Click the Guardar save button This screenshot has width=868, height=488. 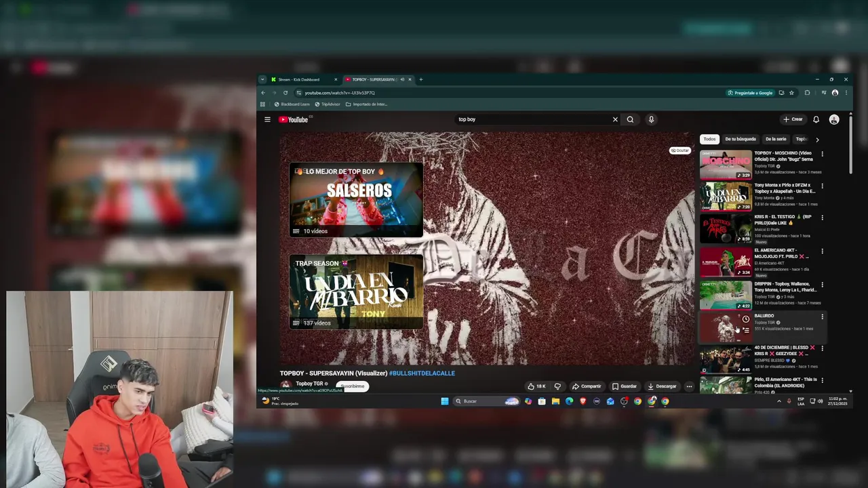point(625,386)
